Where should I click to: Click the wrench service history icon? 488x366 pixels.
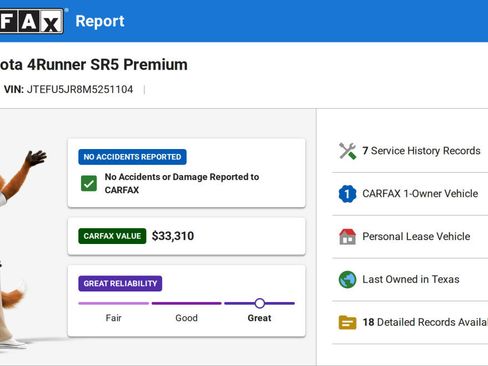coord(347,151)
